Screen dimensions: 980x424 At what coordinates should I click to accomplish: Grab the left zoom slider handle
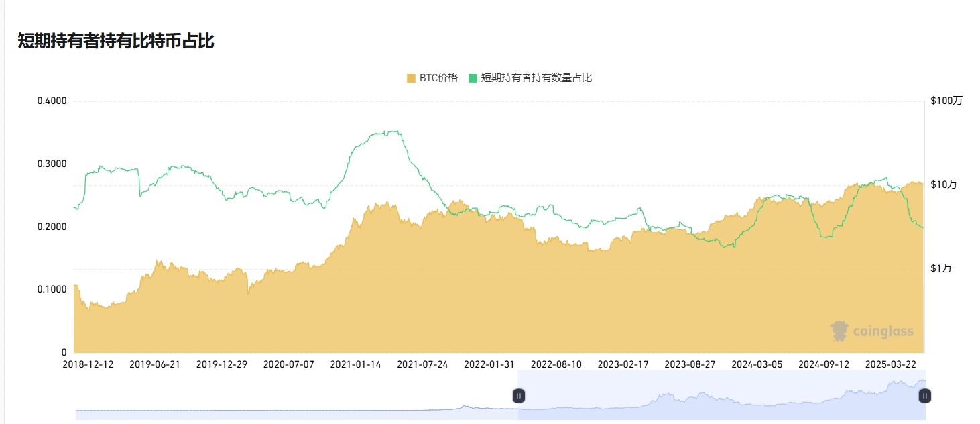(519, 396)
